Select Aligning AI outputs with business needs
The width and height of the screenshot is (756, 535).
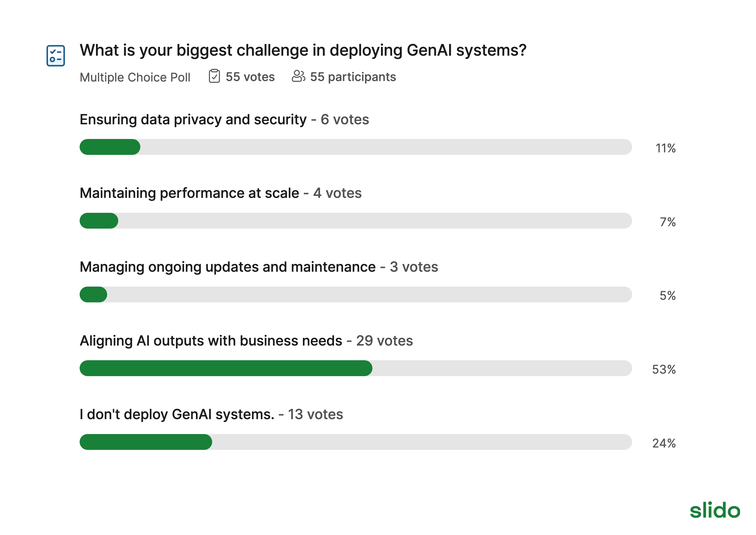[x=211, y=341]
